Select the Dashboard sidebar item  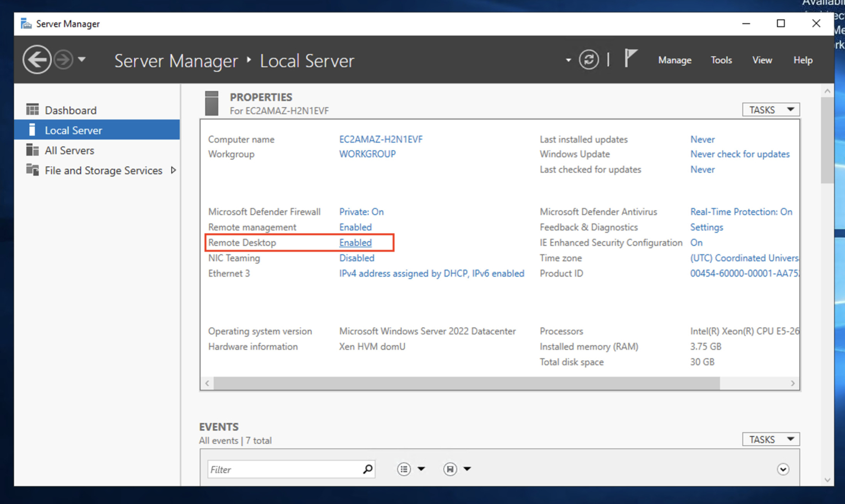70,110
